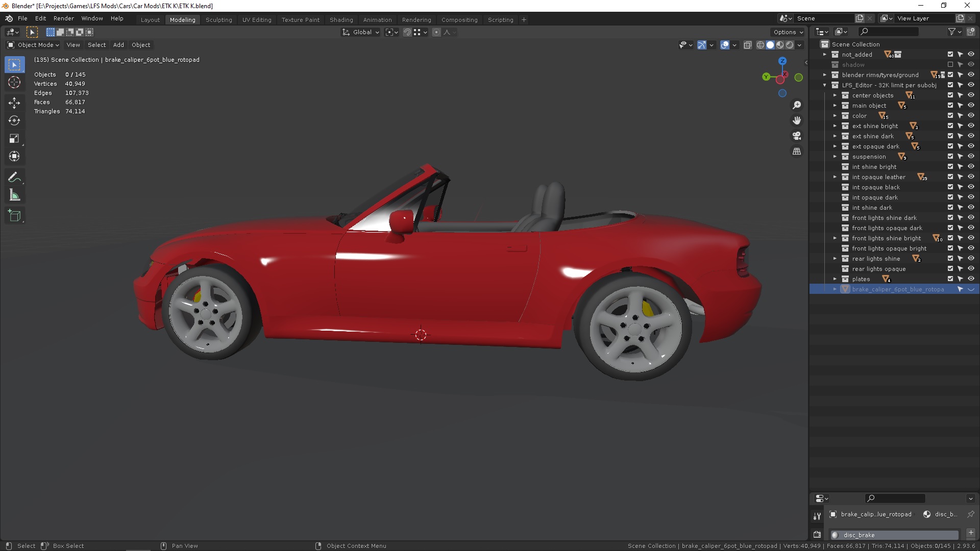Expand the main object collection
This screenshot has height=551, width=980.
[835, 106]
